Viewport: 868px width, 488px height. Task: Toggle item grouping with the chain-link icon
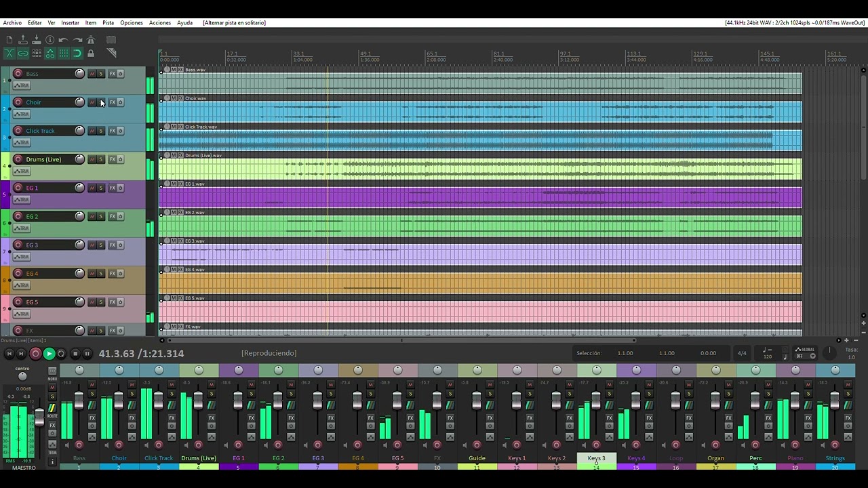click(23, 54)
